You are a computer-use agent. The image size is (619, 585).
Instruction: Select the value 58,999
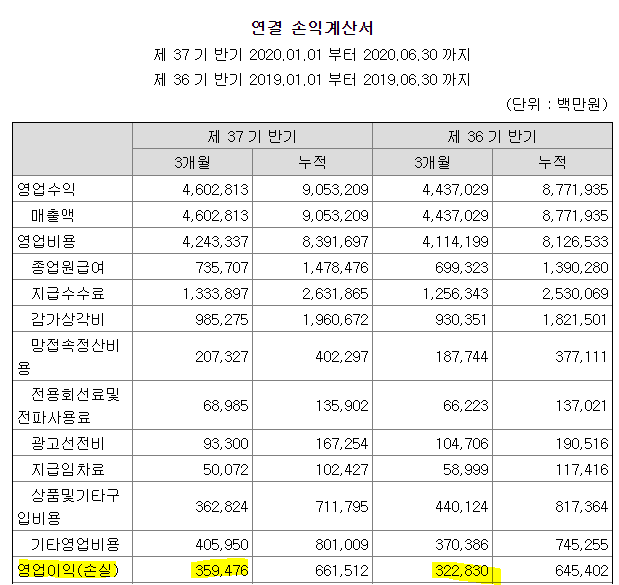click(466, 470)
